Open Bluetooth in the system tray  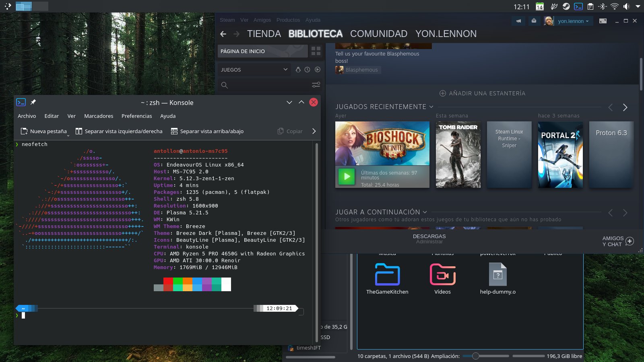click(x=602, y=6)
